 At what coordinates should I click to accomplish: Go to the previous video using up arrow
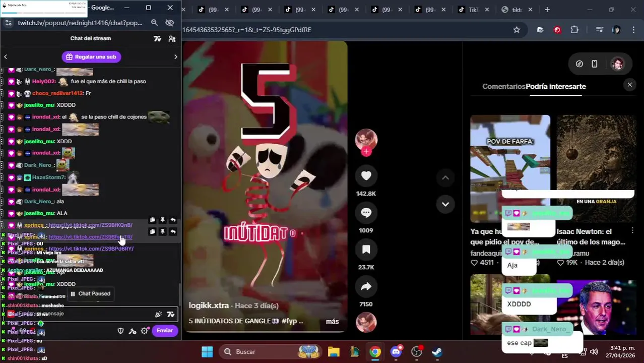pos(445,177)
